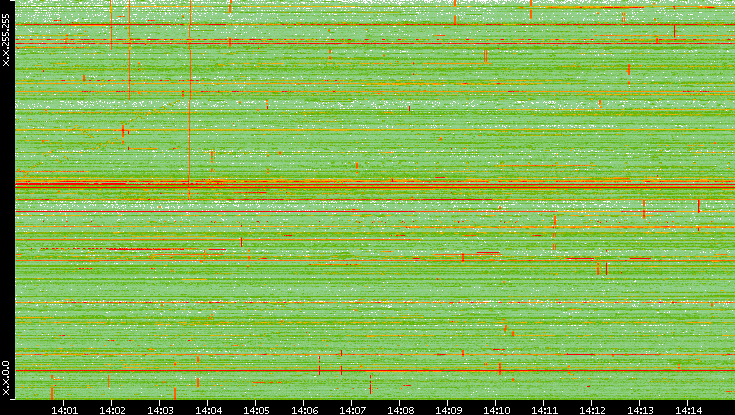
Task: Click the x.x.255.255 address axis label
Action: (6, 40)
